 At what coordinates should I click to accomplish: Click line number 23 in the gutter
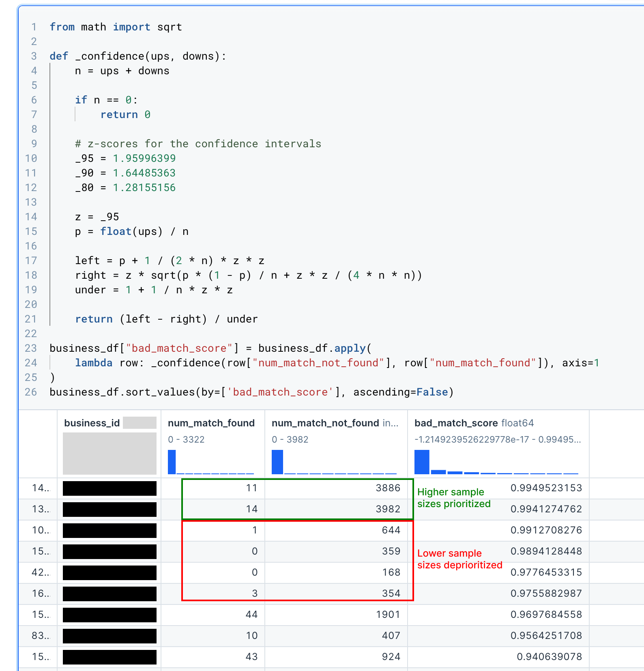31,348
